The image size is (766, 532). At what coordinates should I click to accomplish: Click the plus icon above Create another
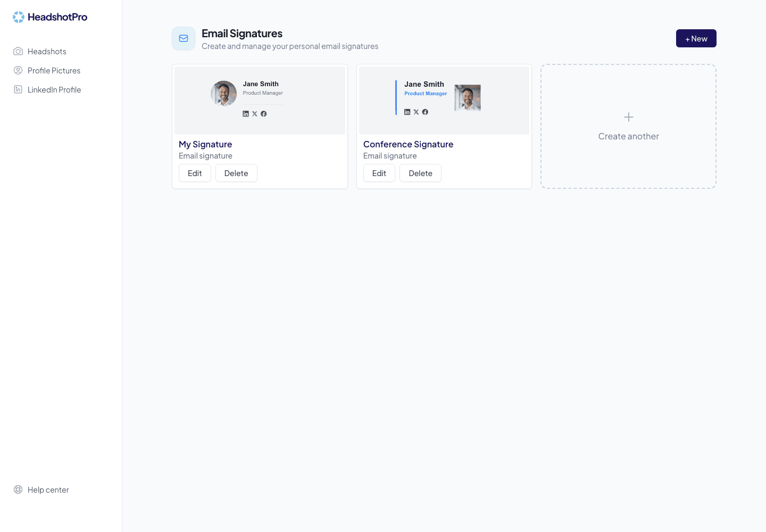coord(629,117)
